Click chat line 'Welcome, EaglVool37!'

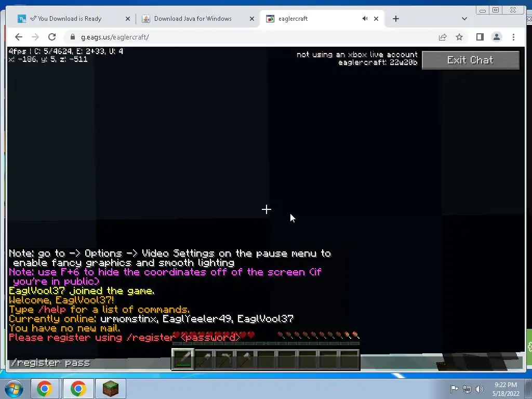tap(61, 300)
